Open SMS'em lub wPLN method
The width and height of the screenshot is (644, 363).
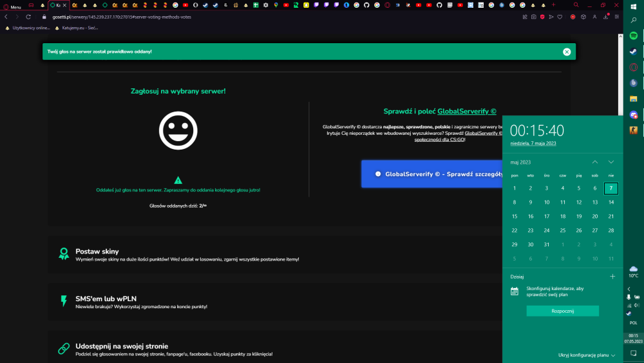(x=275, y=302)
